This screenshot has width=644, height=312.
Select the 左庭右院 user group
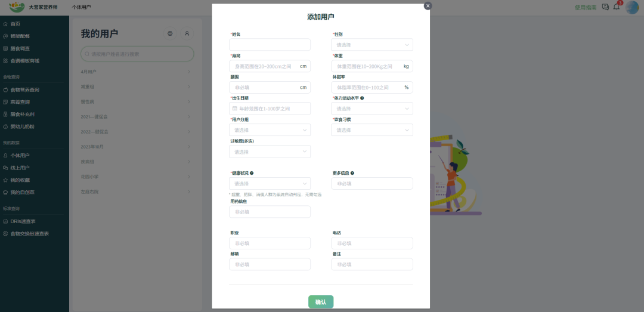(x=137, y=191)
